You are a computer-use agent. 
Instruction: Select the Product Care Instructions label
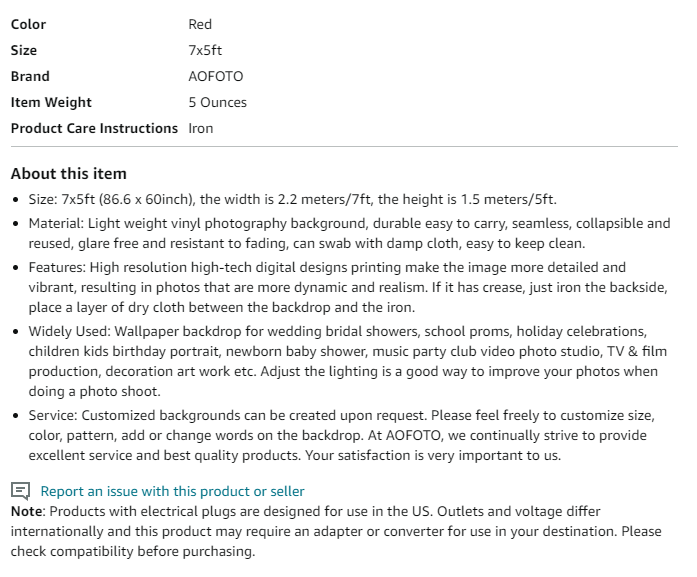coord(94,128)
